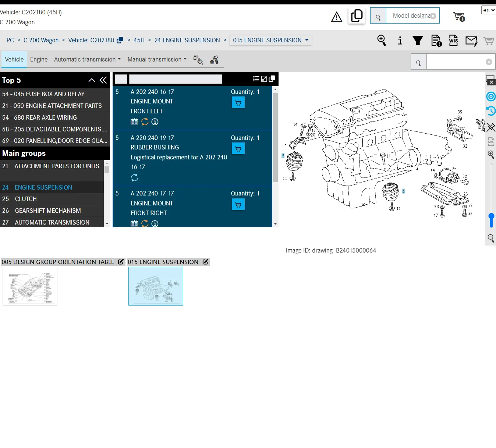Select main group 25 CLUTCH
Viewport: 496px width, 448px height.
[x=52, y=199]
